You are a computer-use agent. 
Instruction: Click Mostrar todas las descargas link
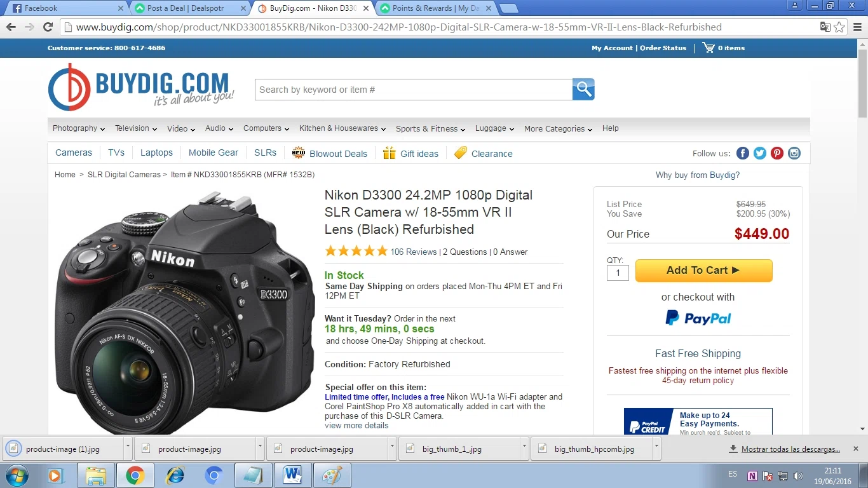tap(790, 449)
